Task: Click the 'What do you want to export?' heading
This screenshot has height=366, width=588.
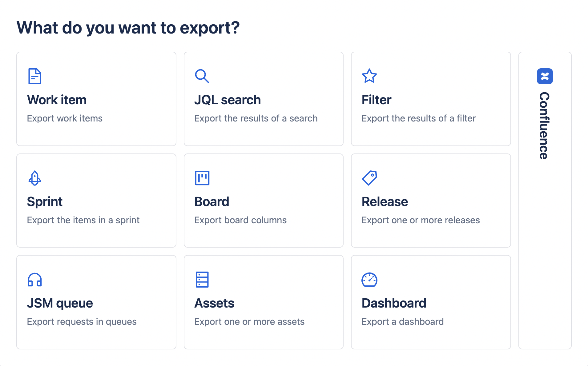Action: pyautogui.click(x=128, y=28)
